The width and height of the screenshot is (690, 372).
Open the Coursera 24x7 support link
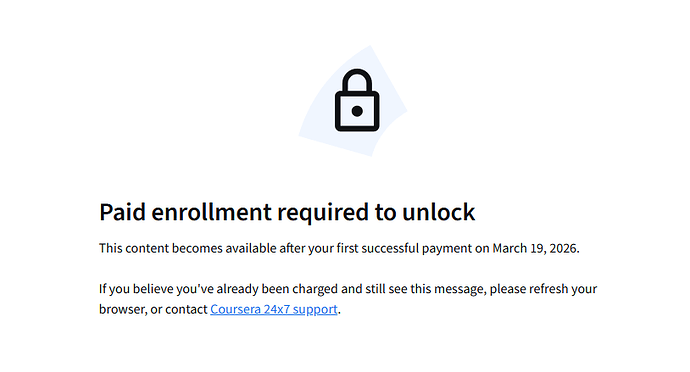point(274,309)
